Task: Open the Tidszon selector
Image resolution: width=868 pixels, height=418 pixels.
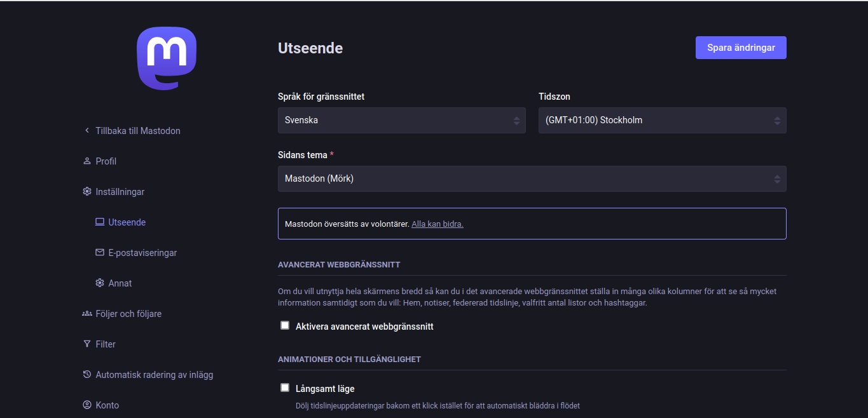Action: (x=663, y=120)
